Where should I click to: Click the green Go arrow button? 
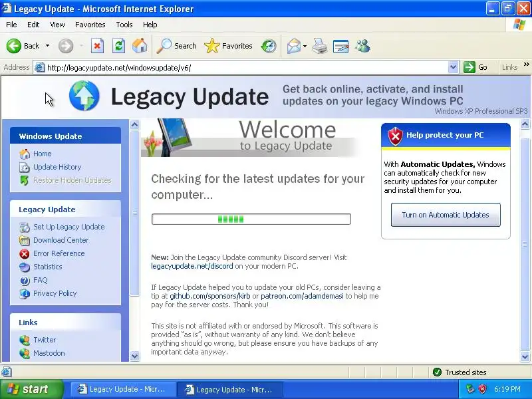click(469, 67)
